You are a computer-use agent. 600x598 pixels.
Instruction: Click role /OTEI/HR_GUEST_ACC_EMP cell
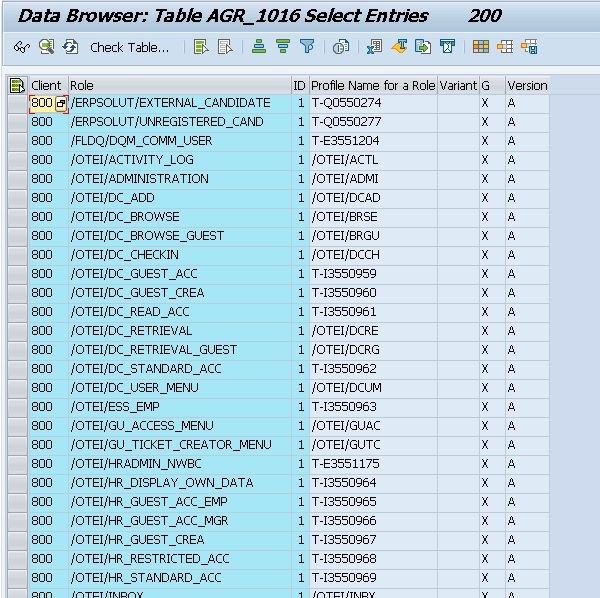[179, 502]
